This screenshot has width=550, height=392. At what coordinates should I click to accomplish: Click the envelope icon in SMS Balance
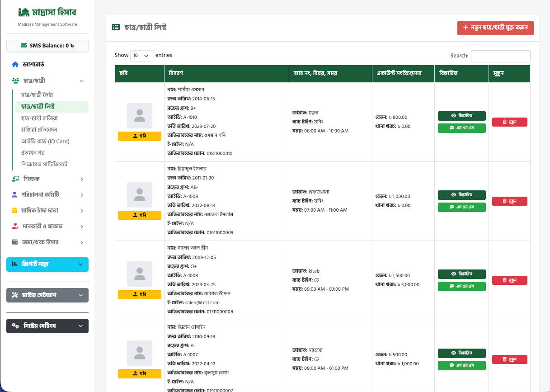(24, 46)
